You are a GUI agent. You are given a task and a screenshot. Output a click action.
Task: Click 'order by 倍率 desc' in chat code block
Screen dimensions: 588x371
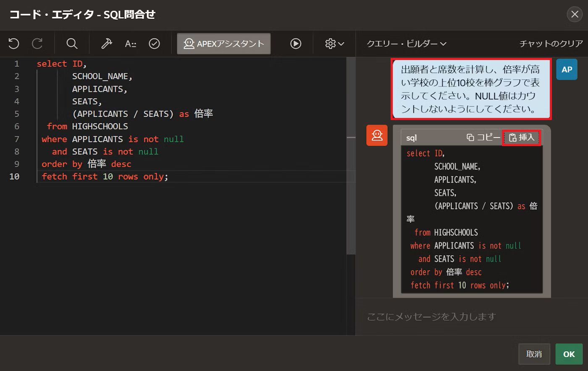446,272
